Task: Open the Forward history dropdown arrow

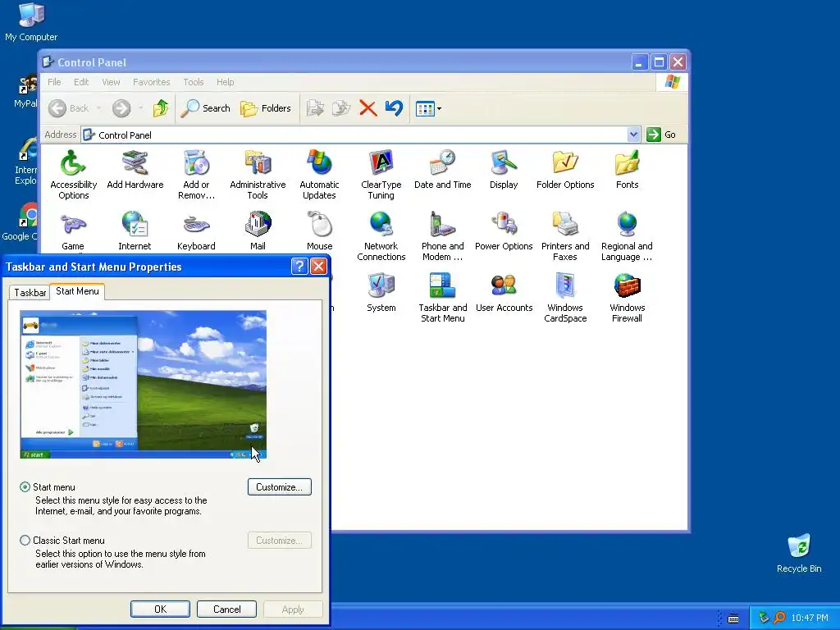Action: [141, 109]
